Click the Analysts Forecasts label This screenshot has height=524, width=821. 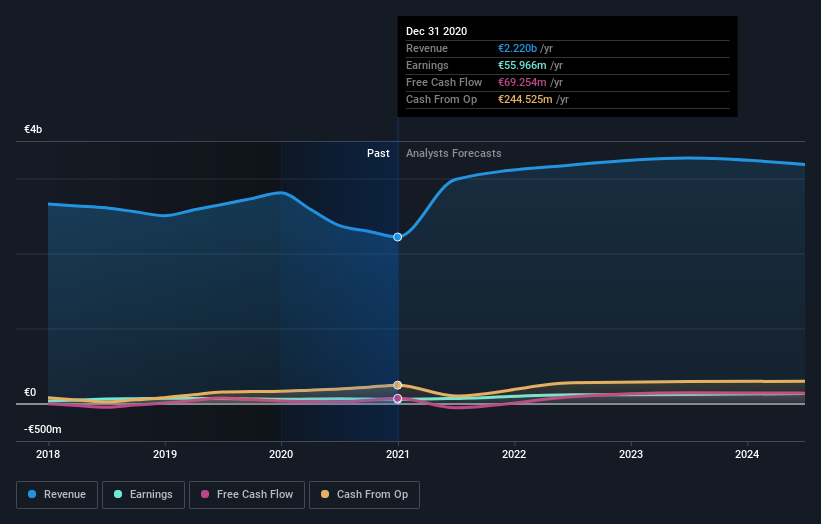point(453,153)
